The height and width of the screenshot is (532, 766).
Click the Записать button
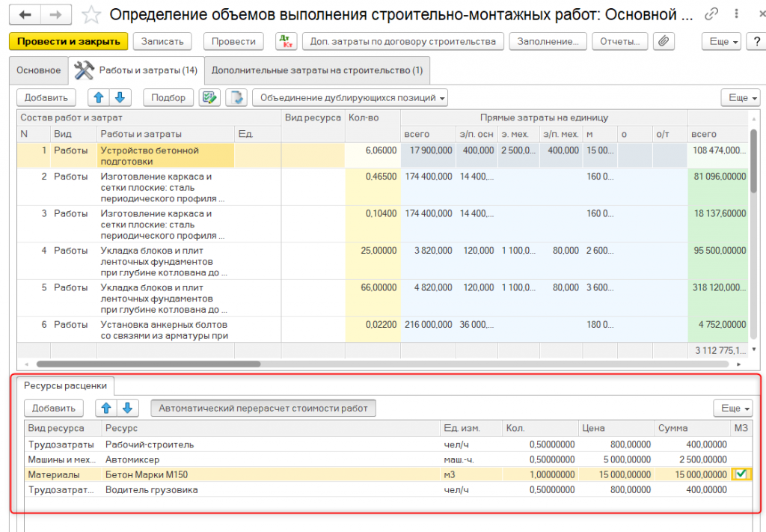click(162, 42)
